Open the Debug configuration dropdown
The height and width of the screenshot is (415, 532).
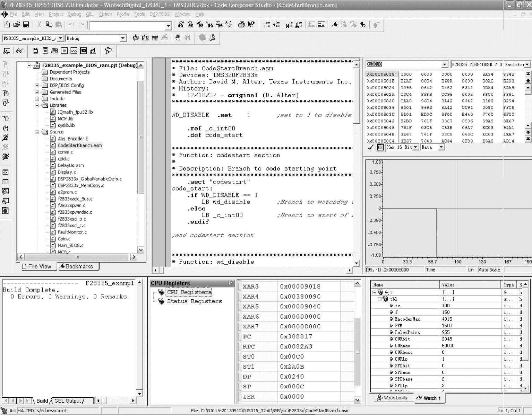click(x=123, y=38)
